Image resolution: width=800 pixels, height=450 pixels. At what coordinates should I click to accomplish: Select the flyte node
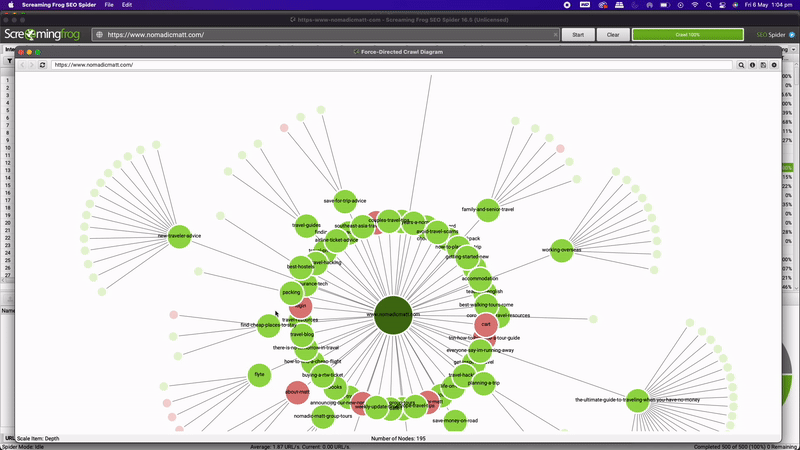point(259,375)
